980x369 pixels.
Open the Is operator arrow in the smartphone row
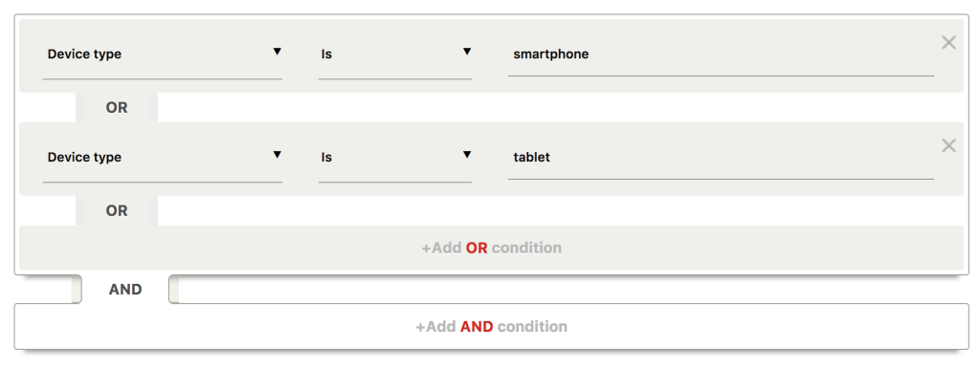coord(466,52)
